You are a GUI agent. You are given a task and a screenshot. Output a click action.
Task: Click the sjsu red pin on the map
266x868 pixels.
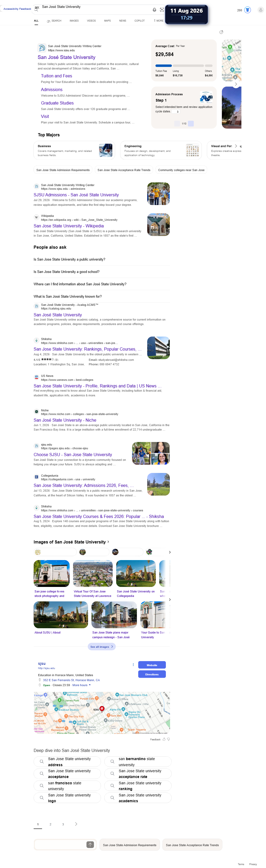tap(102, 709)
